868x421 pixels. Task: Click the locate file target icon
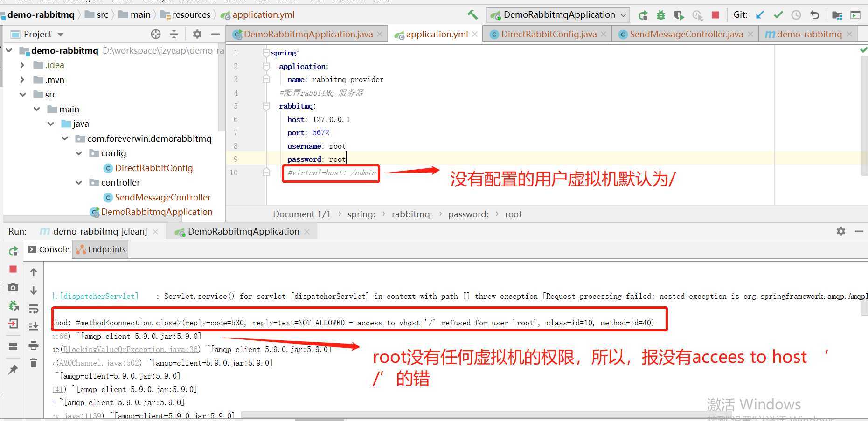point(156,34)
